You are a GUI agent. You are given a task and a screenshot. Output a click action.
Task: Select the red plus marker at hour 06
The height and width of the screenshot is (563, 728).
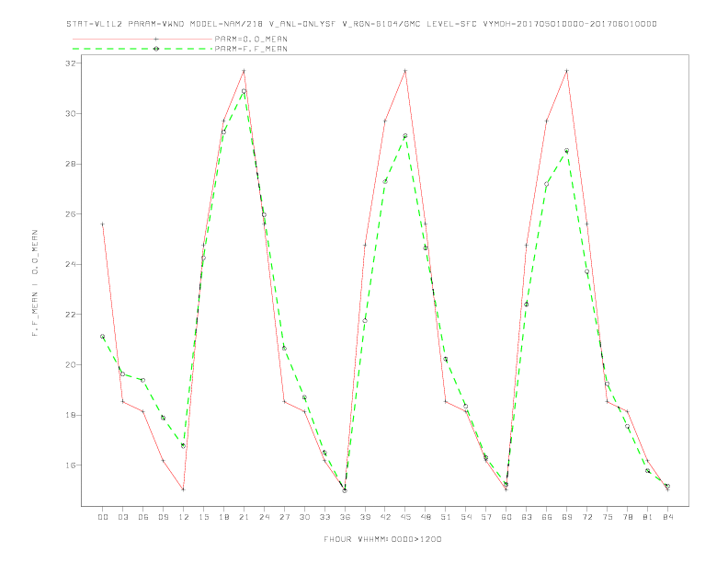(143, 411)
